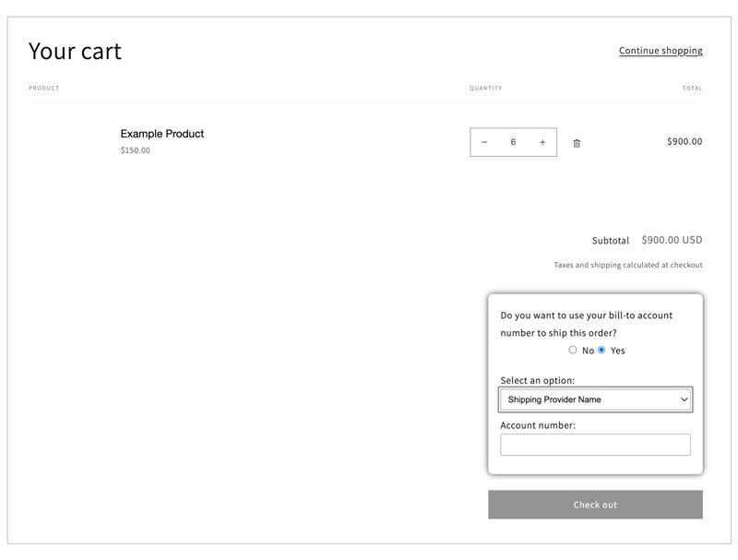The width and height of the screenshot is (738, 560).
Task: Click the dropdown chevron arrow on shipping provider
Action: (684, 399)
